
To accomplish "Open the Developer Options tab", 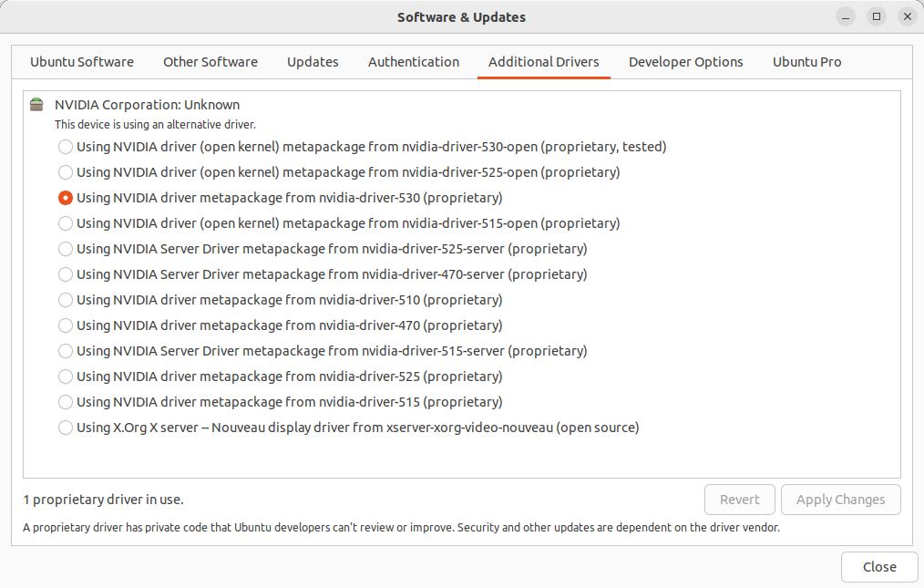I will (686, 62).
